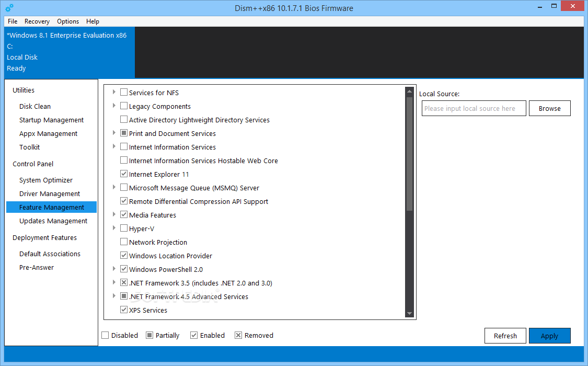588x366 pixels.
Task: Click the scrollbar up arrow
Action: 409,92
